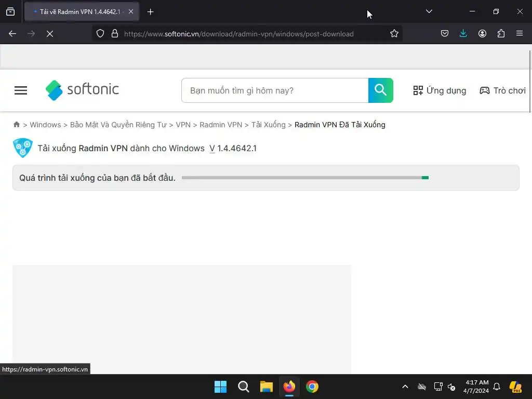532x399 pixels.
Task: View site security lock information
Action: click(x=115, y=34)
